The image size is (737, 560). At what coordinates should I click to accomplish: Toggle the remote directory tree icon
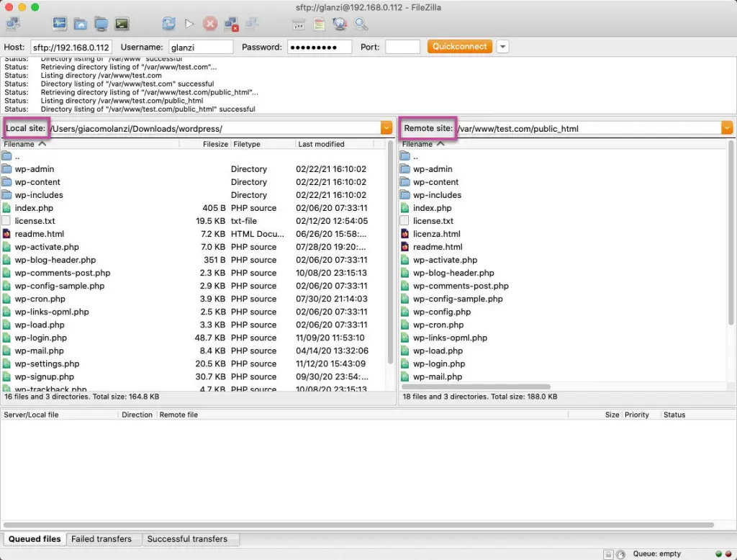click(x=101, y=24)
